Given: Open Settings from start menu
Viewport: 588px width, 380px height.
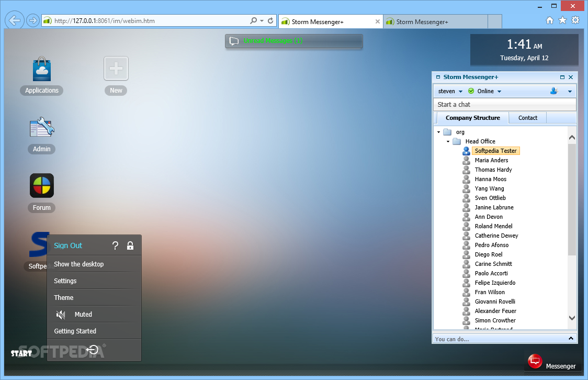Looking at the screenshot, I should pos(94,281).
